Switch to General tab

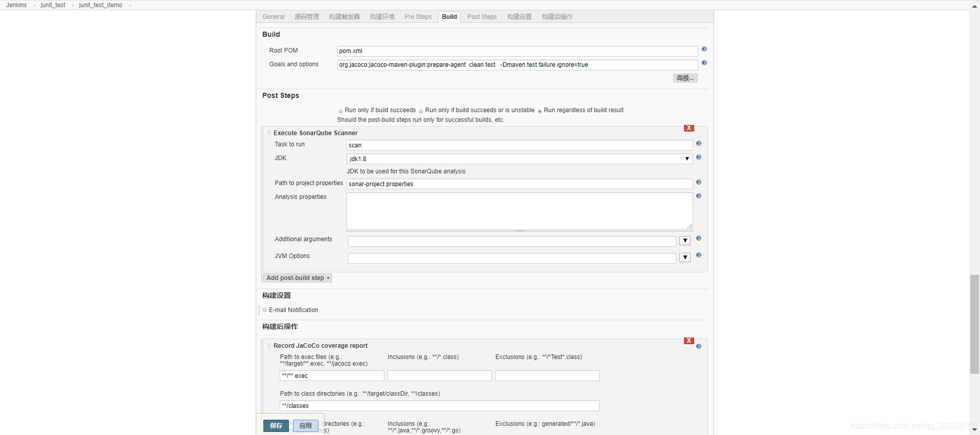pos(274,17)
